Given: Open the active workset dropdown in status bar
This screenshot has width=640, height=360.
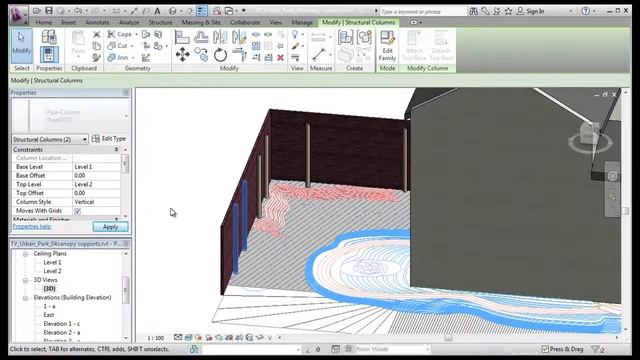Looking at the screenshot, I should (x=298, y=349).
